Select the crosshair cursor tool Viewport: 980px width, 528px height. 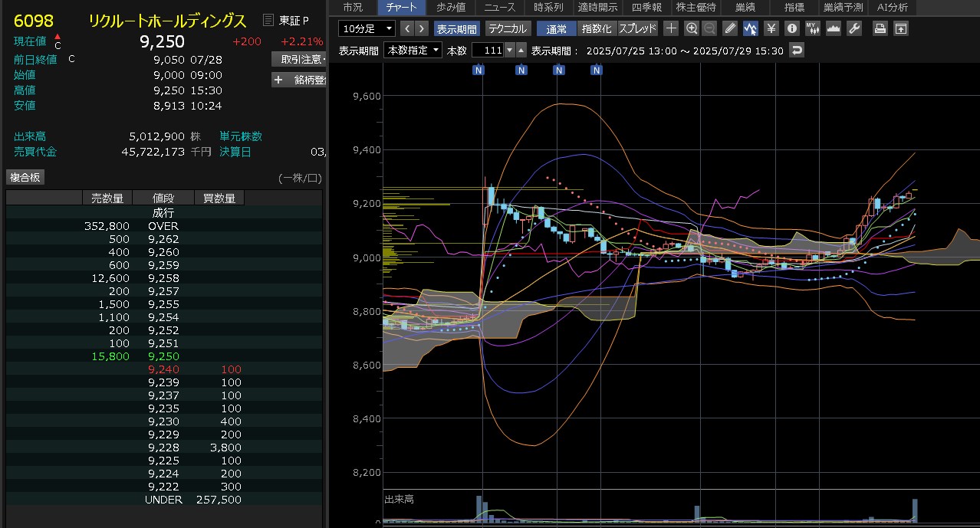pyautogui.click(x=671, y=28)
